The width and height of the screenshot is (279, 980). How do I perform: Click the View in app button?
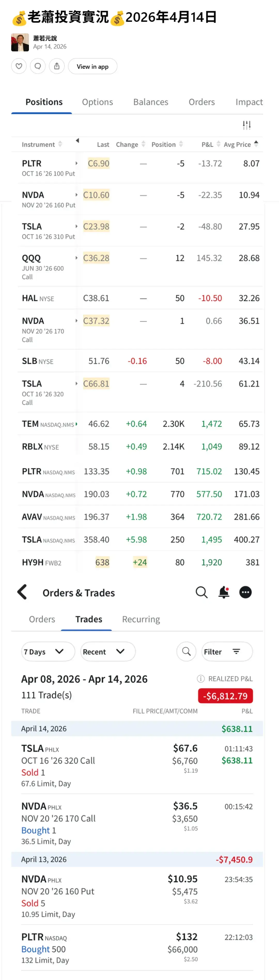click(x=92, y=66)
